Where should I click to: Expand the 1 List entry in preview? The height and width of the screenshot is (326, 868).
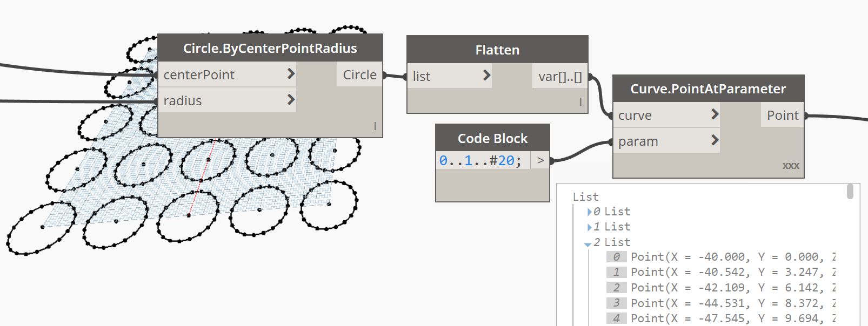[590, 227]
